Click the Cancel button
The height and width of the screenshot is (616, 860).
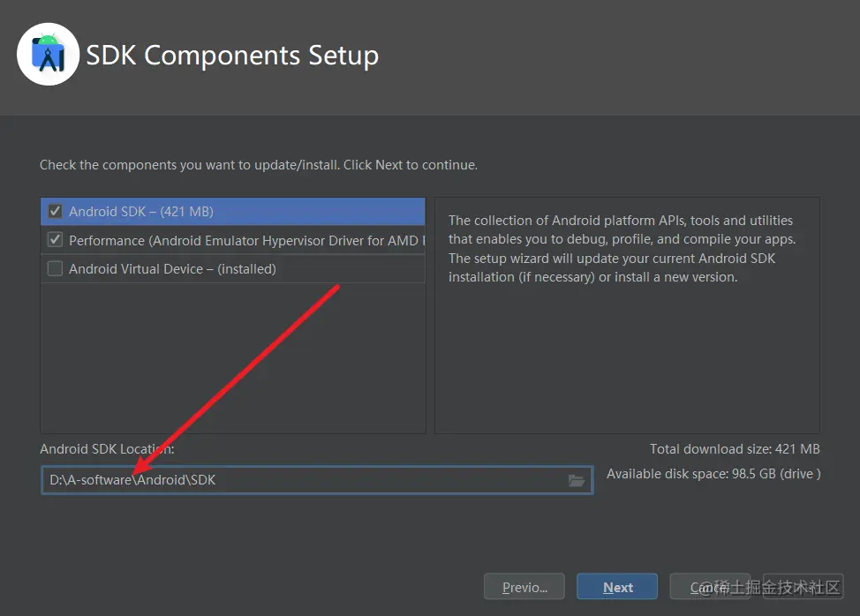[x=710, y=587]
